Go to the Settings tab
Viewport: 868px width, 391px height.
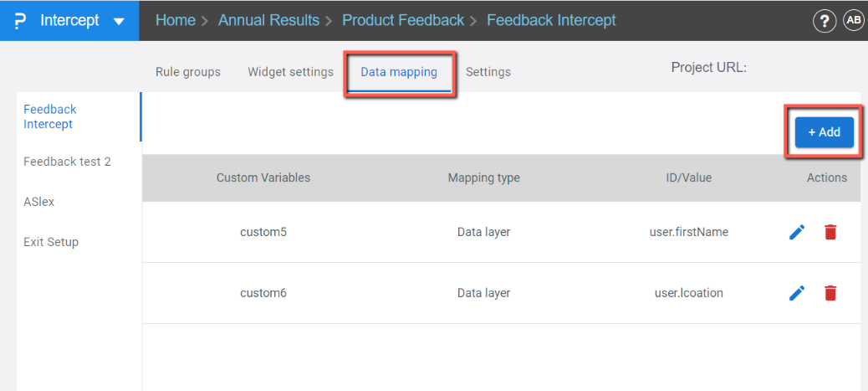488,72
